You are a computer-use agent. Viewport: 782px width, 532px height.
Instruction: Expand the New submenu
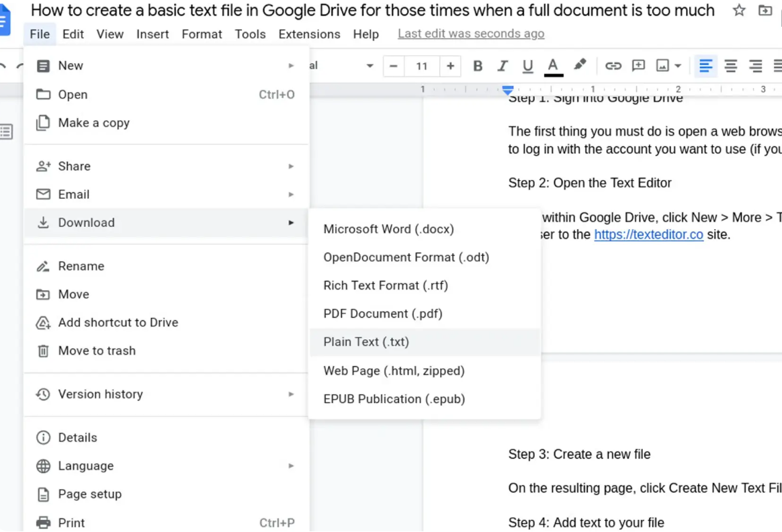click(x=166, y=66)
